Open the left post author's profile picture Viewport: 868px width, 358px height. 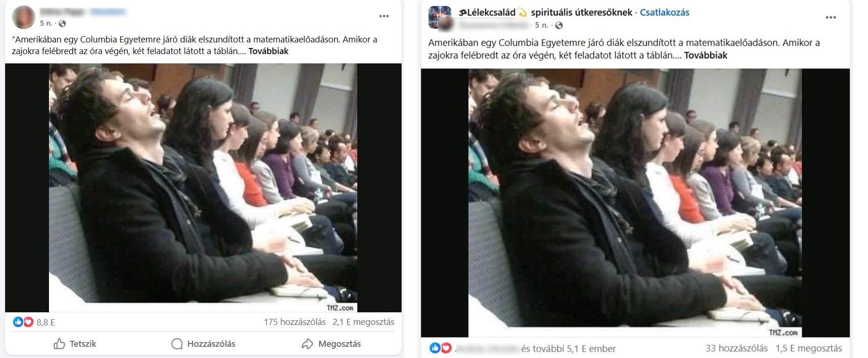(x=23, y=17)
